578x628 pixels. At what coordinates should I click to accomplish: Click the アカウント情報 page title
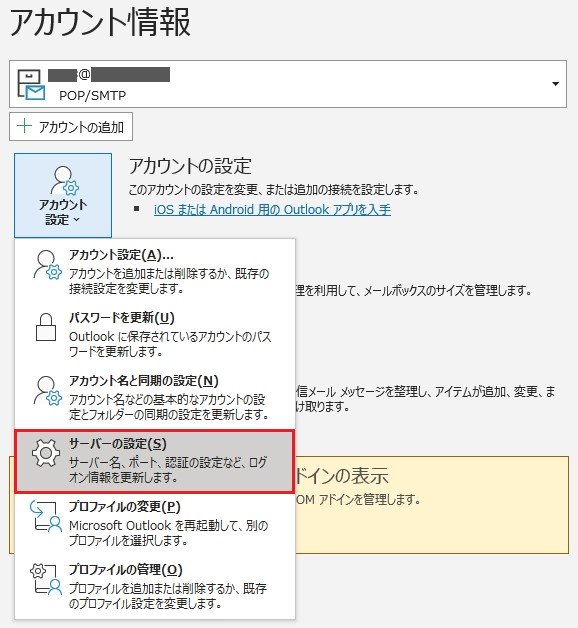pyautogui.click(x=100, y=22)
